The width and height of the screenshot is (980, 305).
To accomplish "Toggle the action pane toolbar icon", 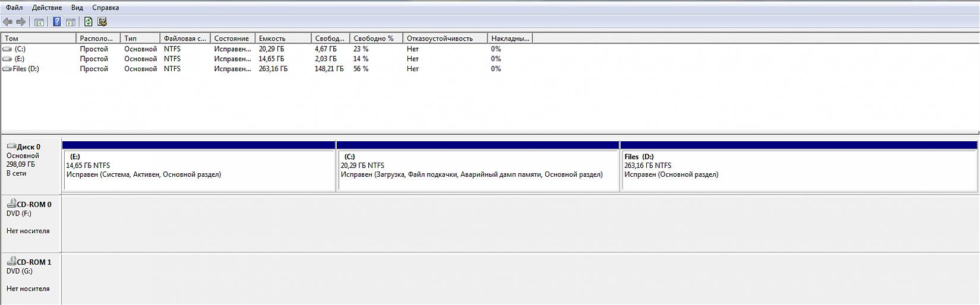I will pyautogui.click(x=70, y=22).
